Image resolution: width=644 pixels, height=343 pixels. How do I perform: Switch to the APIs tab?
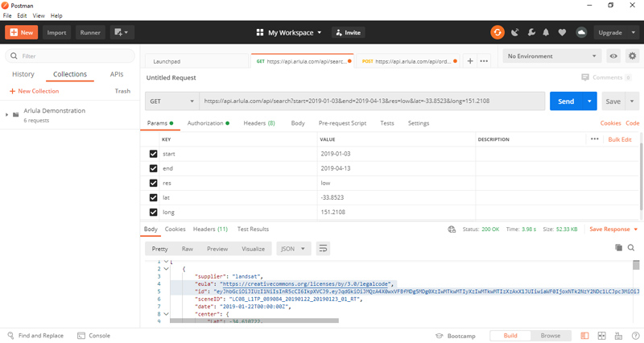pos(117,74)
